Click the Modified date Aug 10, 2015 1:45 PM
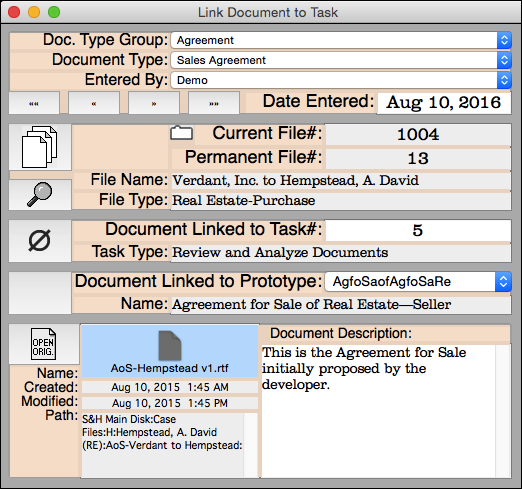 click(x=170, y=403)
